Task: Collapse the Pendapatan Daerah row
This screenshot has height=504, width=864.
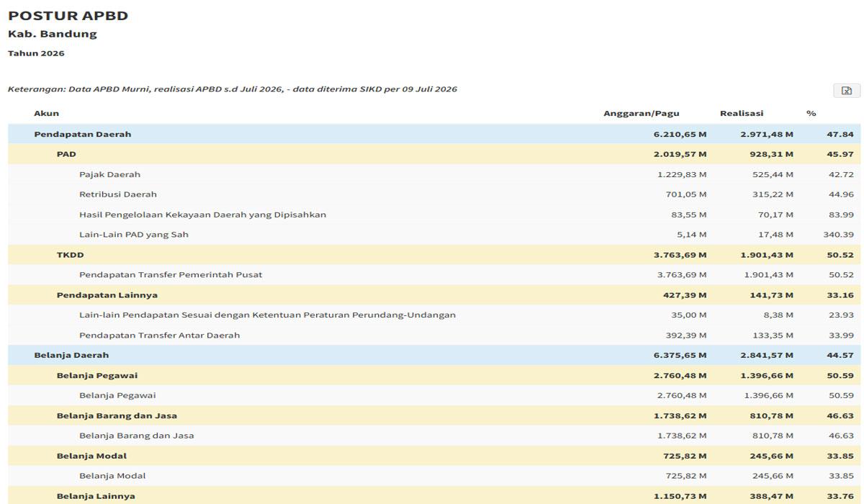Action: 434,134
